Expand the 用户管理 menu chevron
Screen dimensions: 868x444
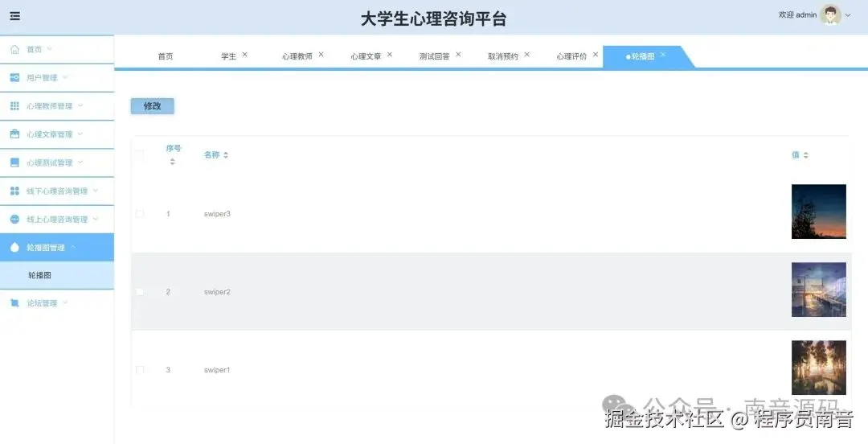(65, 77)
